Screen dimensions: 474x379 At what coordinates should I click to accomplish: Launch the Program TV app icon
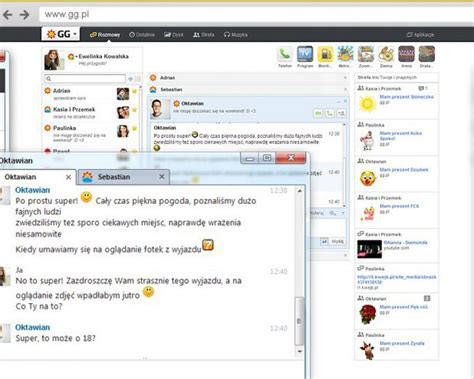305,54
